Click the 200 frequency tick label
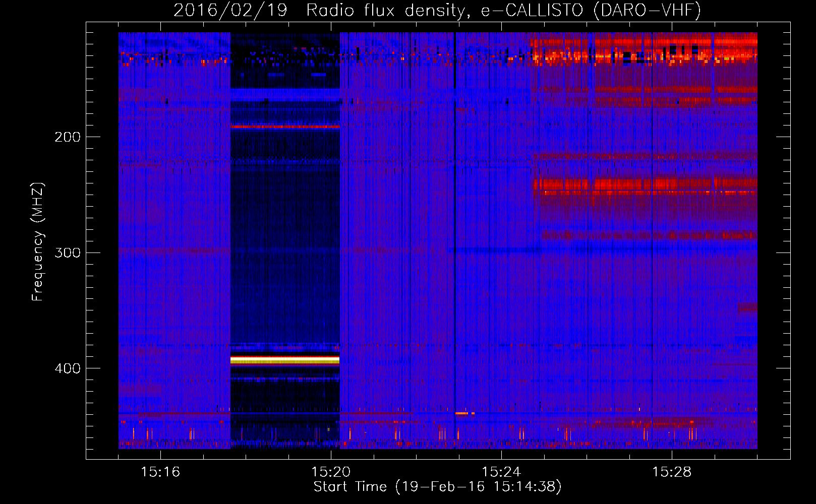Screen dimensions: 816x504 (x=68, y=137)
